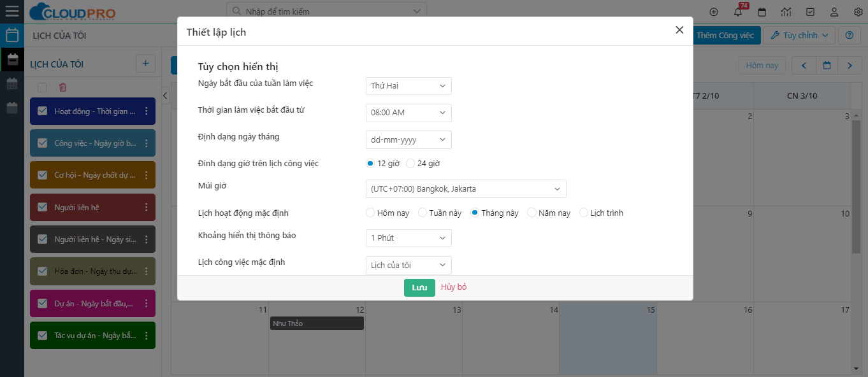
Task: Open the Tùy chỉnh menu
Action: [x=799, y=36]
